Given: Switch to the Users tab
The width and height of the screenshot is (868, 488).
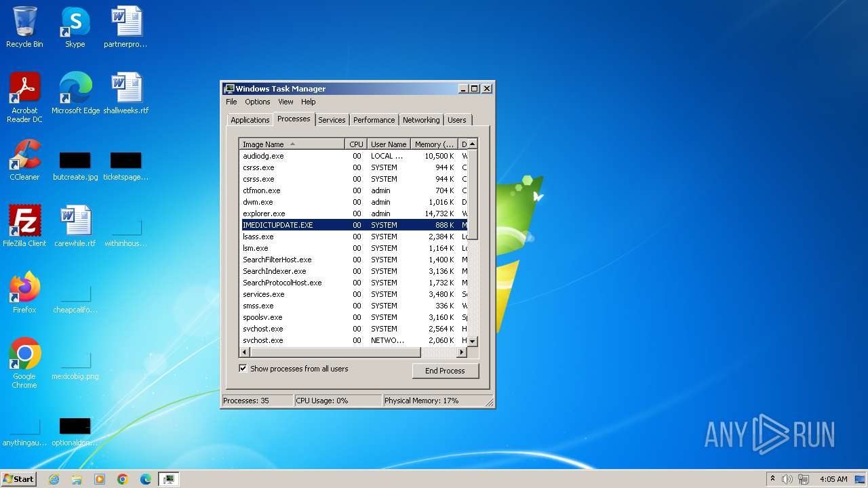Looking at the screenshot, I should pos(457,120).
